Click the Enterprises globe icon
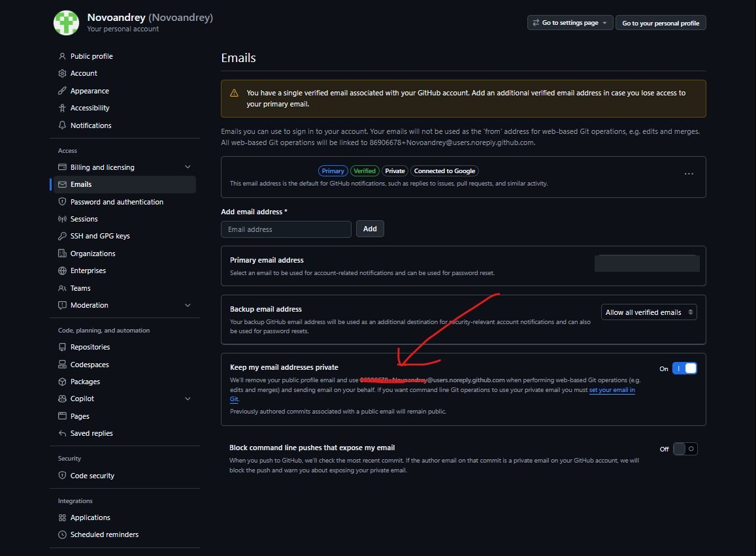The image size is (756, 556). pyautogui.click(x=62, y=270)
